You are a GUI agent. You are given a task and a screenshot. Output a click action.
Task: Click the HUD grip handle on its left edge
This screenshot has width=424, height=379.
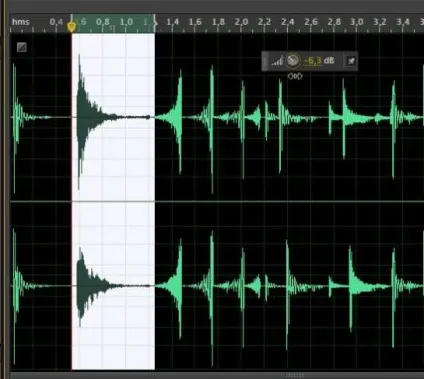(x=265, y=61)
